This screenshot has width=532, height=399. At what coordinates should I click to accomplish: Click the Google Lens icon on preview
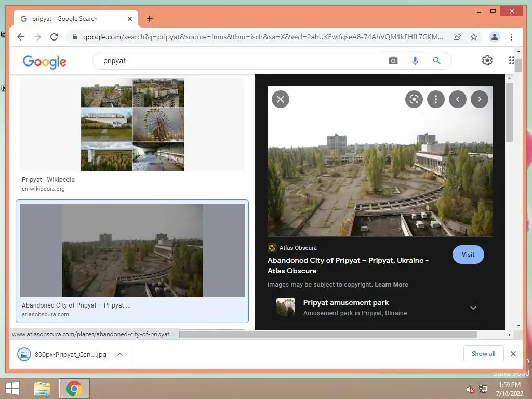414,99
